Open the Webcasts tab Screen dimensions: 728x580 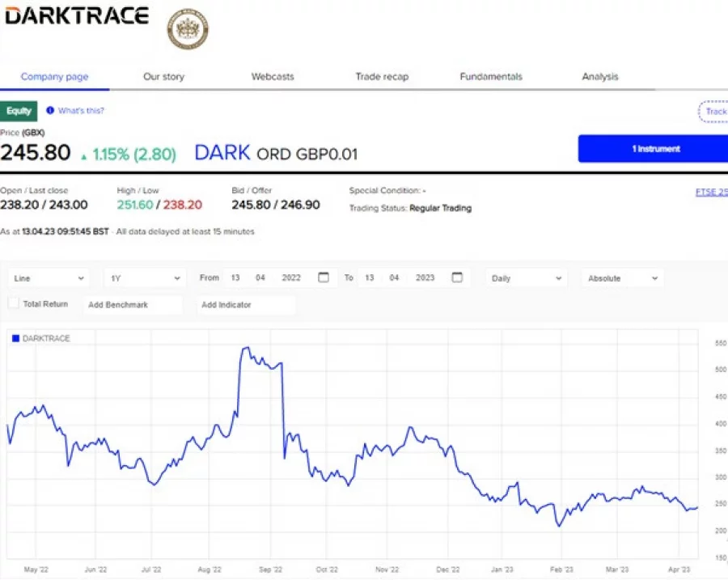[x=273, y=77]
